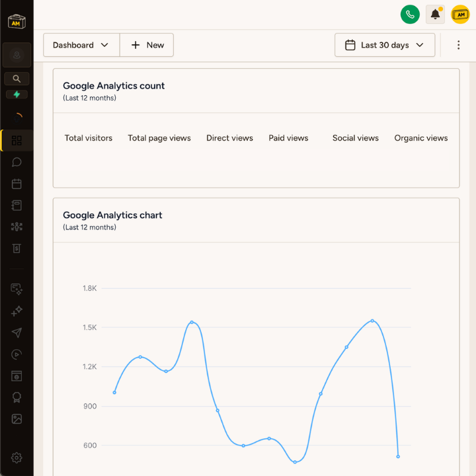This screenshot has width=476, height=476.
Task: Click the 1.2K axis label
Action: click(89, 367)
